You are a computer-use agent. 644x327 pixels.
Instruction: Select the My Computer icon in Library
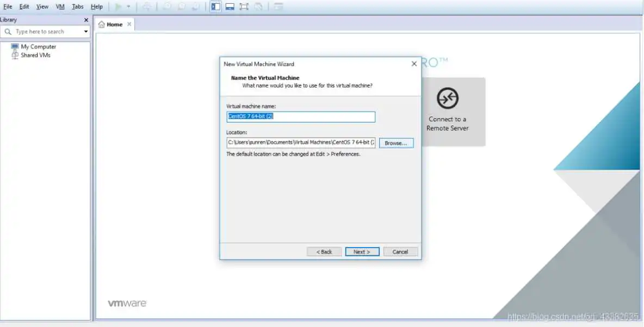(x=15, y=47)
